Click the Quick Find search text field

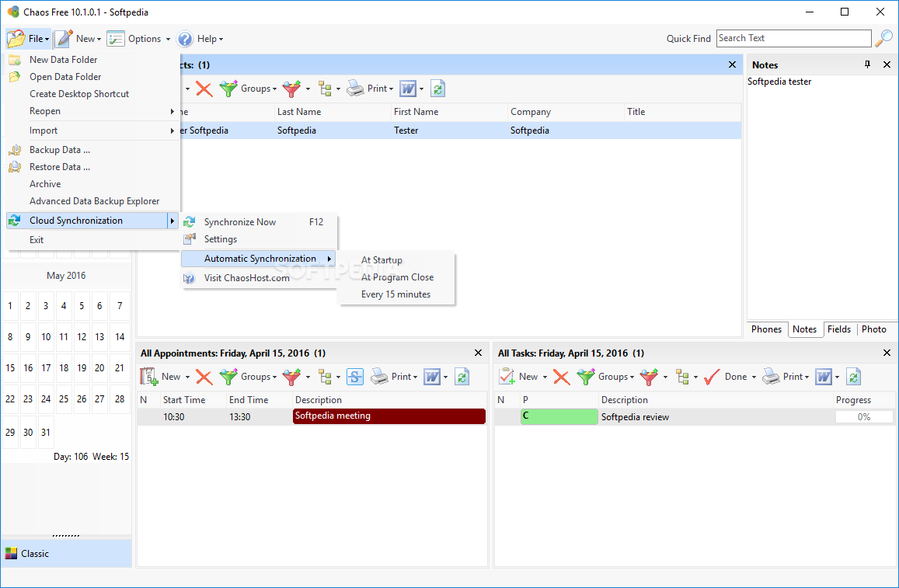(793, 38)
